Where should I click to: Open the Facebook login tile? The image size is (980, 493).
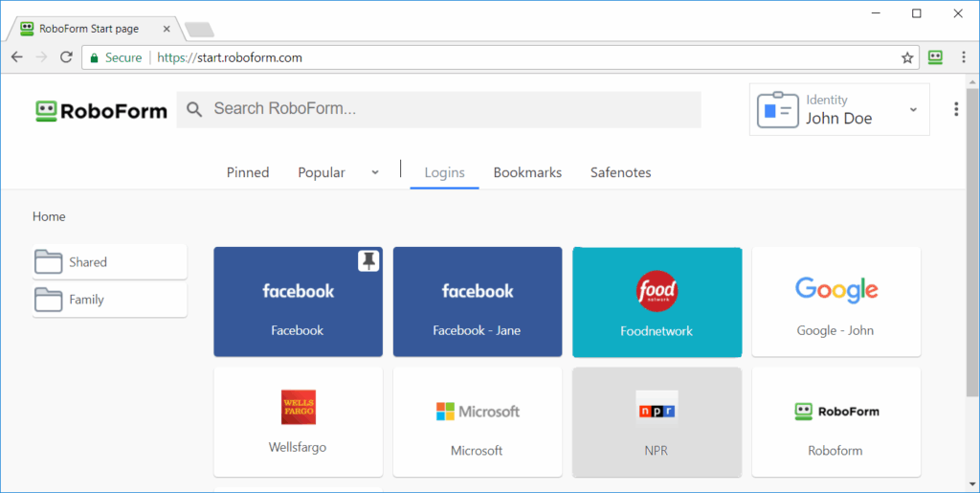click(x=299, y=302)
